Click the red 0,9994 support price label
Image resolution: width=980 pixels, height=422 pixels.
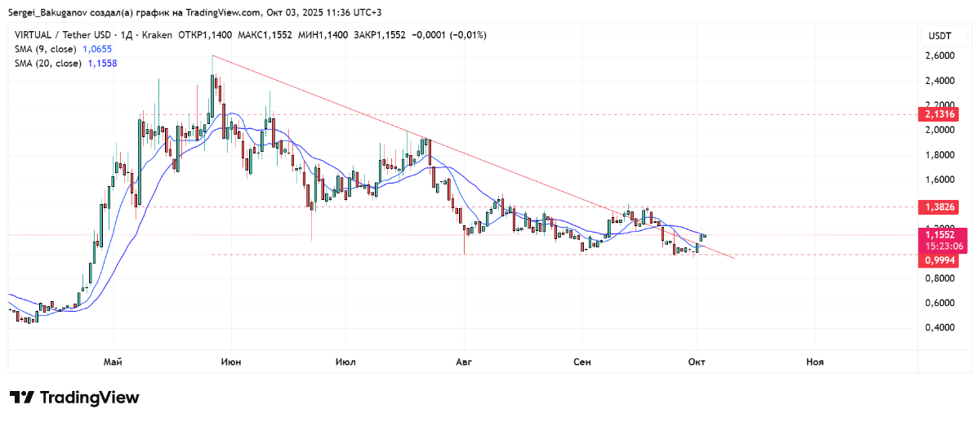[x=939, y=260]
